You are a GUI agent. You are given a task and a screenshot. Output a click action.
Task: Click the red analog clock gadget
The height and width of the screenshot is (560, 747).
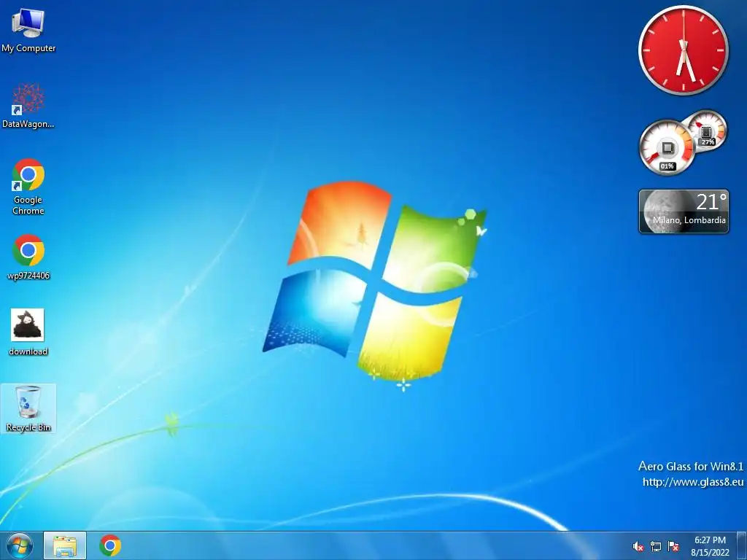tap(683, 50)
